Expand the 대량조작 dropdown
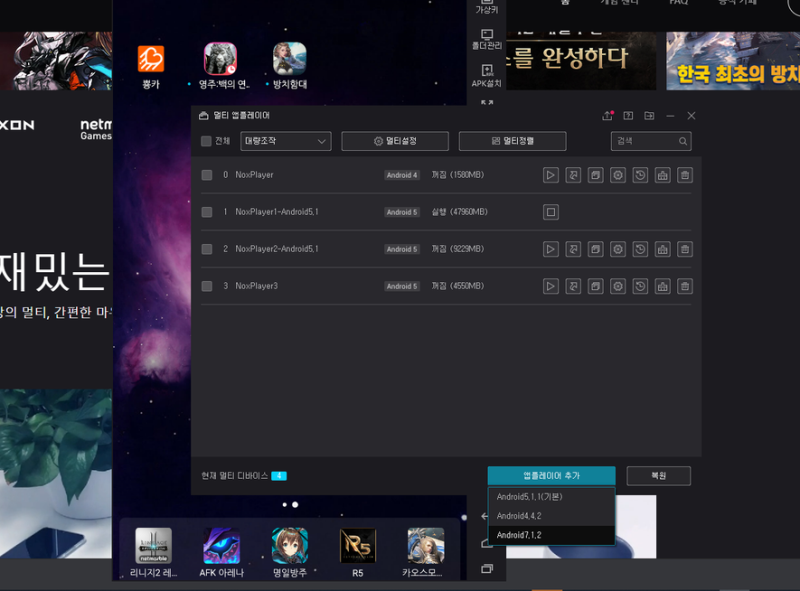 tap(286, 141)
